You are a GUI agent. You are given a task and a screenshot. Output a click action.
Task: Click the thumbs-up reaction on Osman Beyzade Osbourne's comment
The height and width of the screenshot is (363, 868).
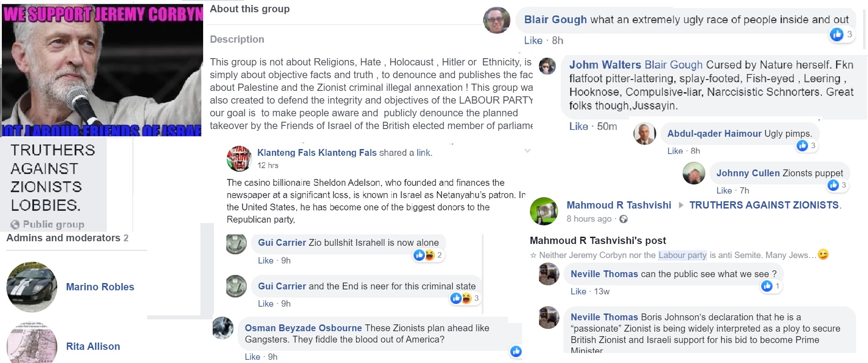pyautogui.click(x=516, y=351)
